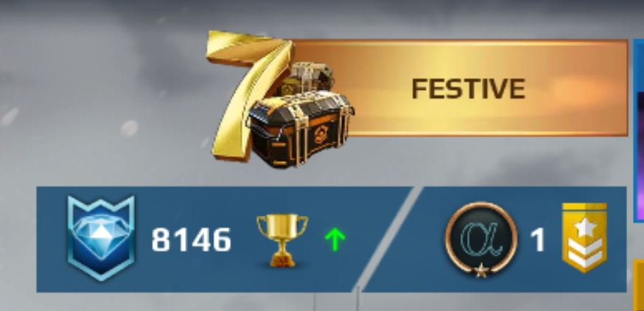Open the black and orange loot chest

coord(301,128)
